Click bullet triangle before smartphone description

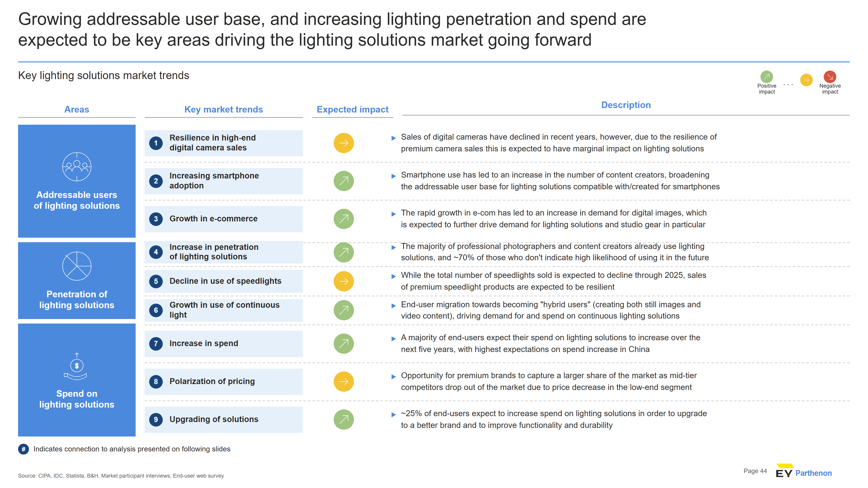[x=393, y=176]
